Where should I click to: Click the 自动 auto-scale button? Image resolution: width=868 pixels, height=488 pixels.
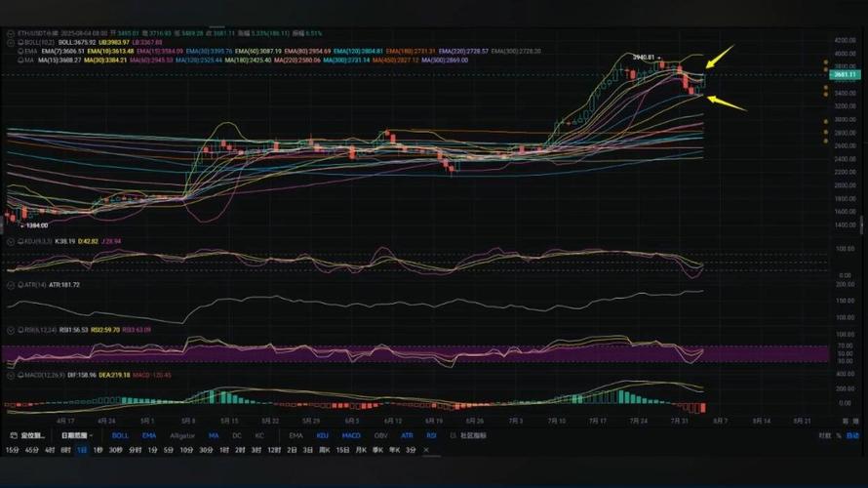coord(852,435)
